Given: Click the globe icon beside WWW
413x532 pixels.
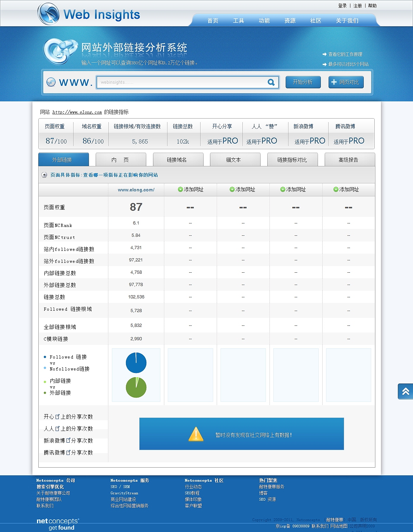Looking at the screenshot, I should point(51,81).
